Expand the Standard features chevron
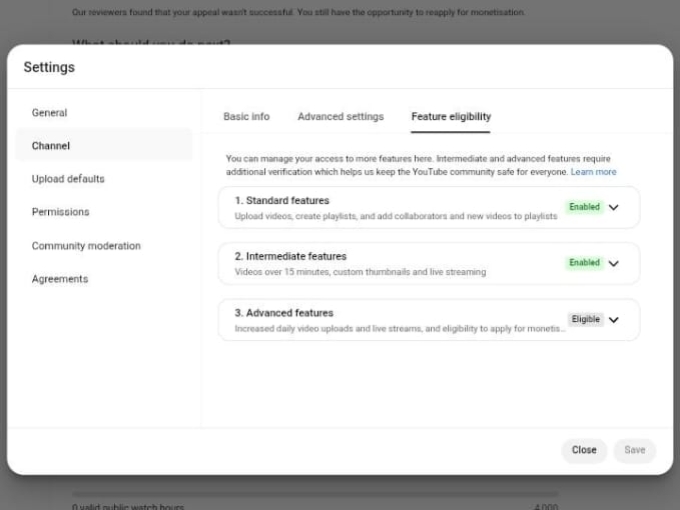 (614, 208)
